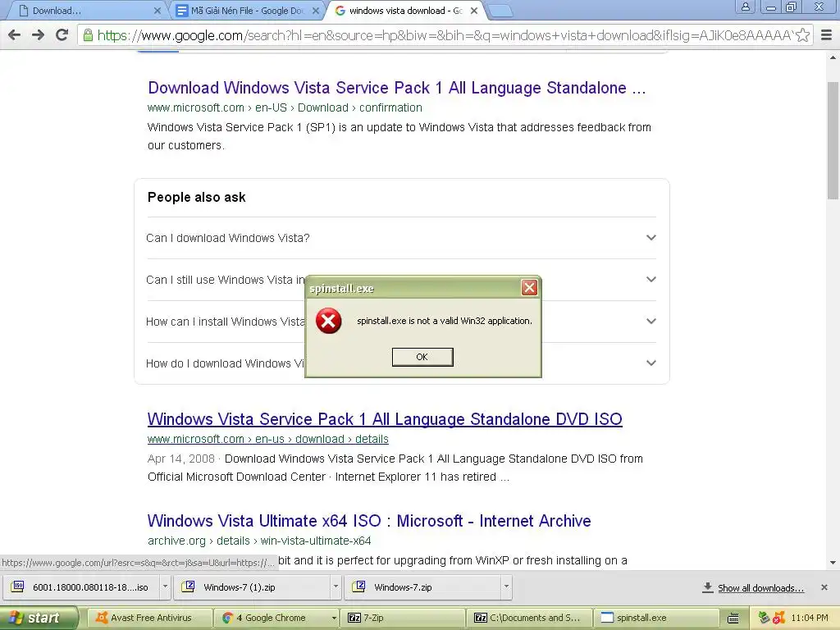Open the Chrome hamburger menu

point(827,35)
